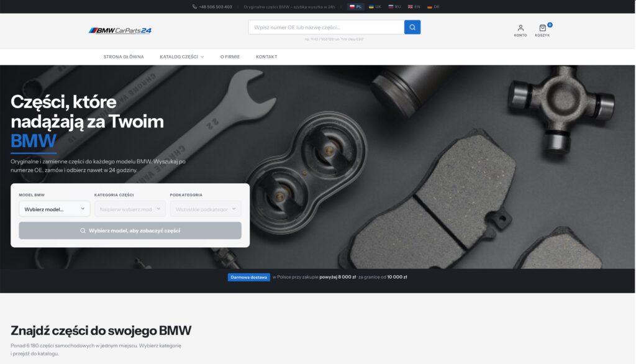Screen dimensions: 636x364
Task: Click 'Wybierz model, aby zobaczyć części' button
Action: [130, 230]
